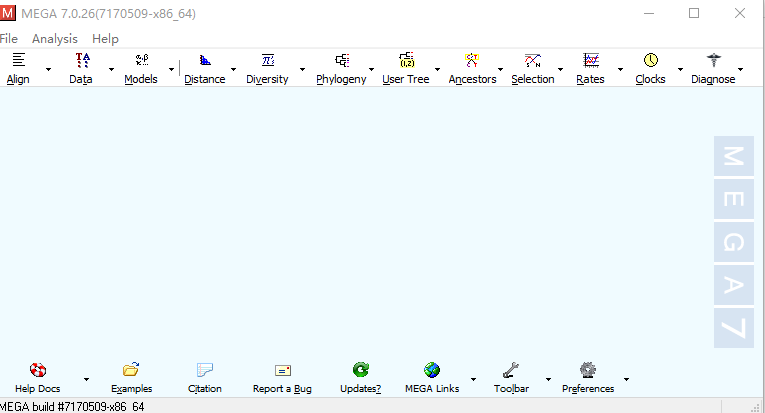Click the Phylogeny label text
Viewport: 765px width, 413px height.
pos(341,79)
